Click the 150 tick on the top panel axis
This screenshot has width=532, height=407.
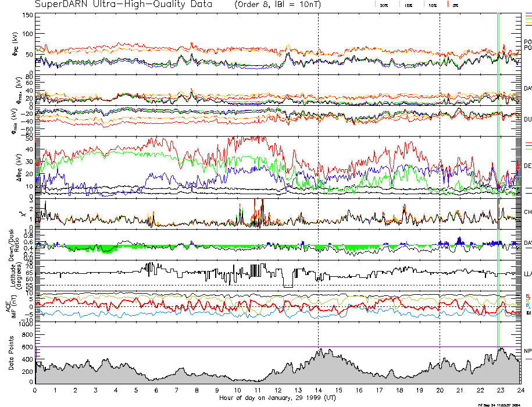[27, 15]
